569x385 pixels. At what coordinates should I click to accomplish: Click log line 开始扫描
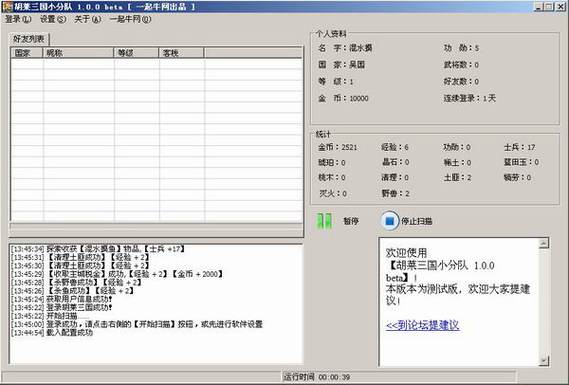[x=50, y=316]
